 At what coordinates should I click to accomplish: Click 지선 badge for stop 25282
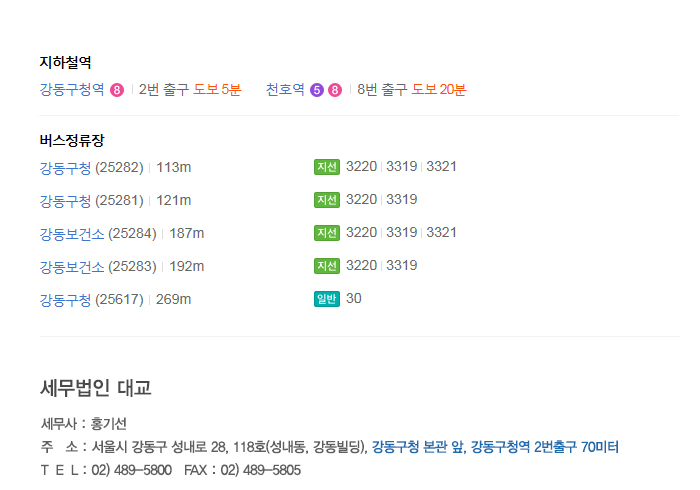(327, 167)
